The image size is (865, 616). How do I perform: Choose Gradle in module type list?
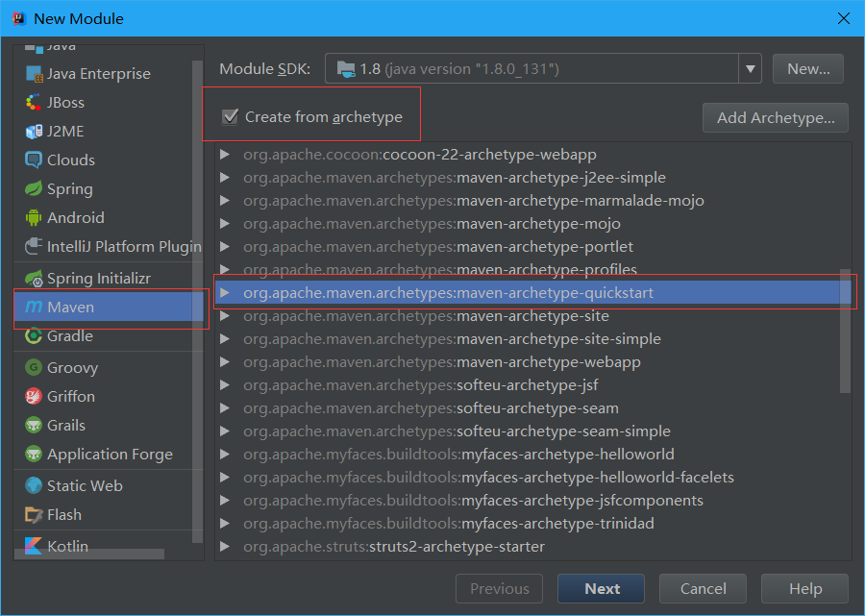pyautogui.click(x=70, y=335)
